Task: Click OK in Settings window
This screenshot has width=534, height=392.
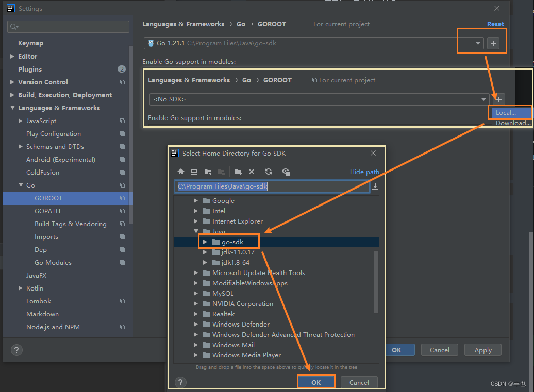Action: click(x=400, y=350)
